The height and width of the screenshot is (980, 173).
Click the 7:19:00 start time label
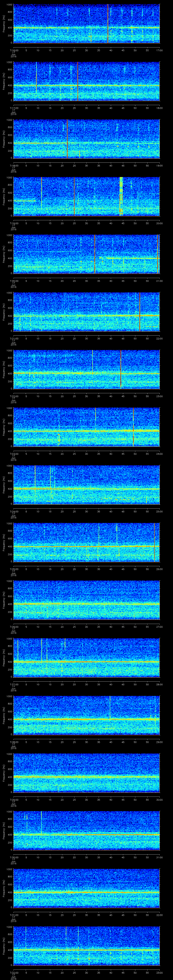14,223
